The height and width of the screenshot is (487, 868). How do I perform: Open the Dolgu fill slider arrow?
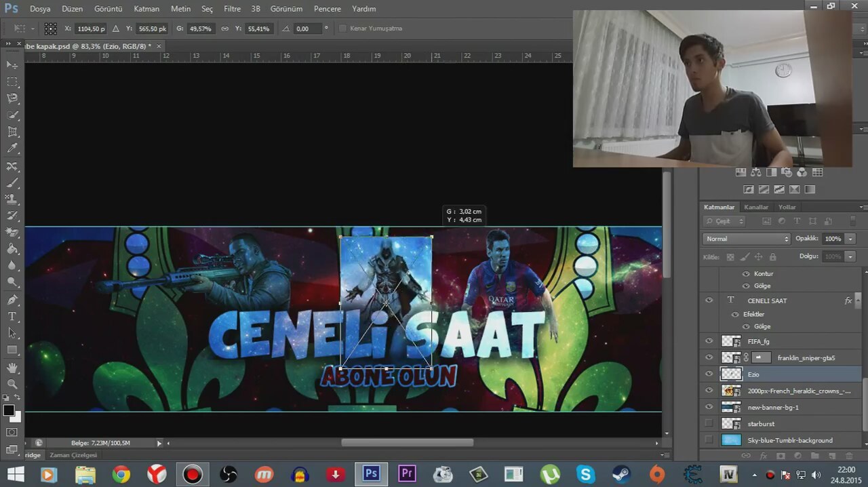click(850, 257)
